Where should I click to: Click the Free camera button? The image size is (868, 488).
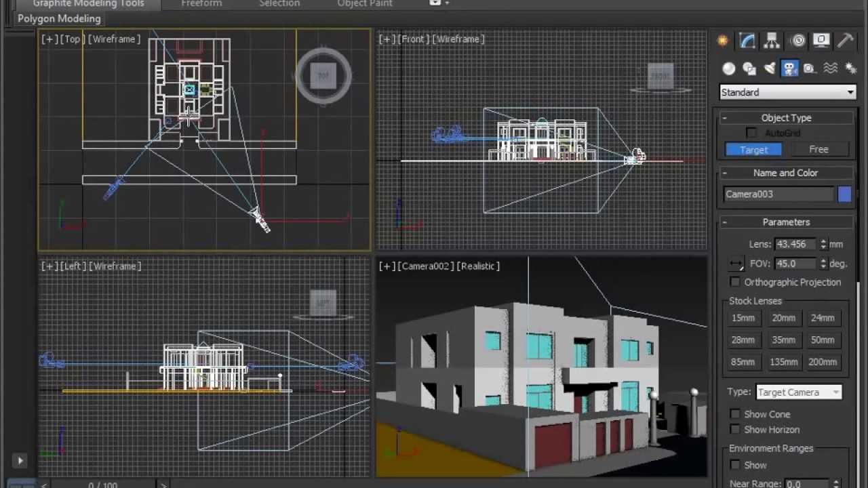818,149
